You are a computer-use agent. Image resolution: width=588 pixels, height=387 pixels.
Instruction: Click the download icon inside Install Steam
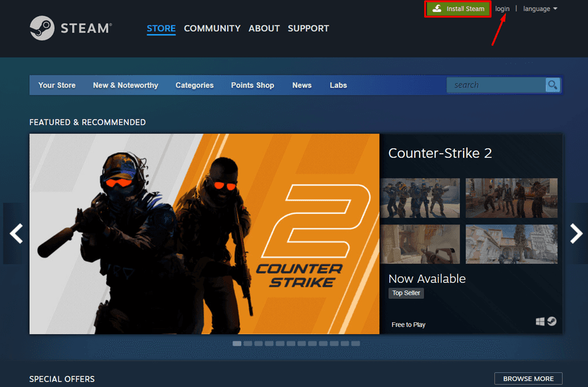click(x=436, y=9)
